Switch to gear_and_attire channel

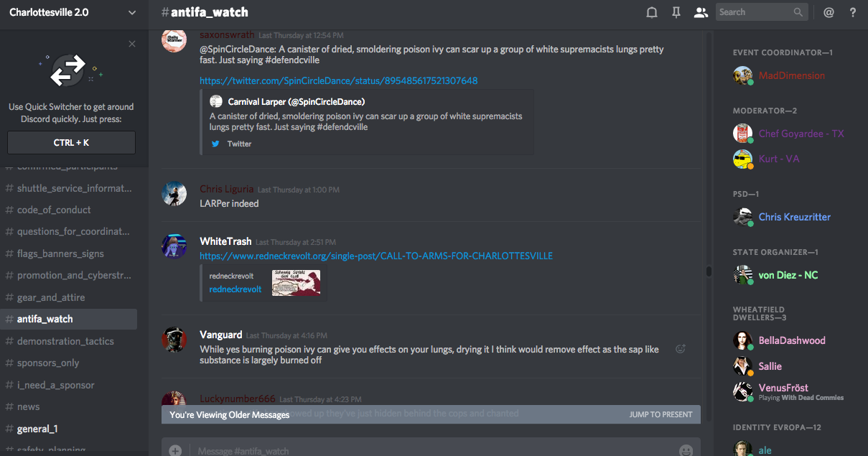click(x=51, y=297)
